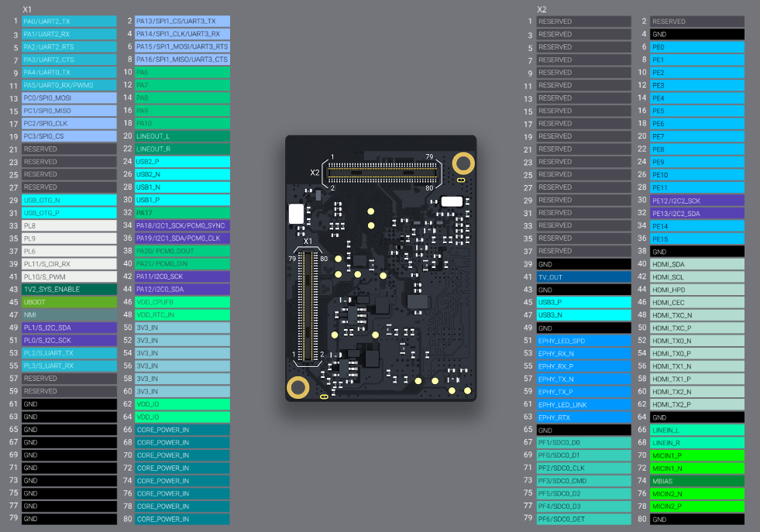Select PA3/UART2_CTS pin entry
Viewport: 760px width, 532px height.
(69, 60)
